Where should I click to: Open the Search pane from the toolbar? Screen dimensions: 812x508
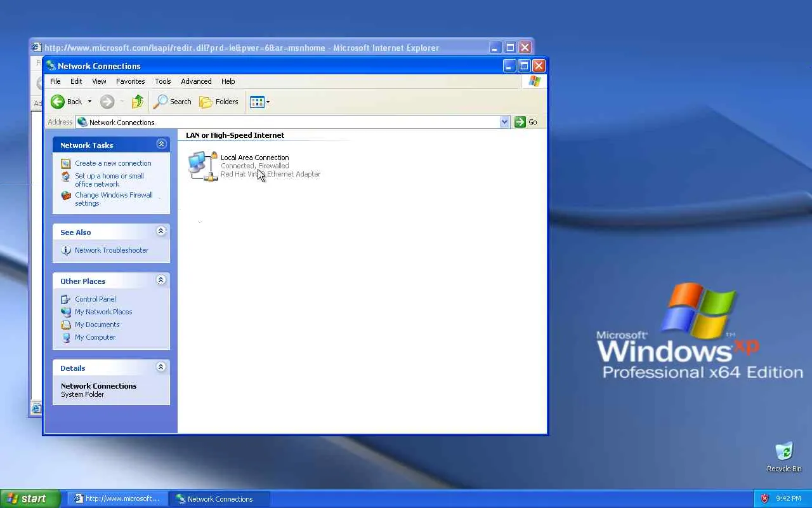pos(173,102)
